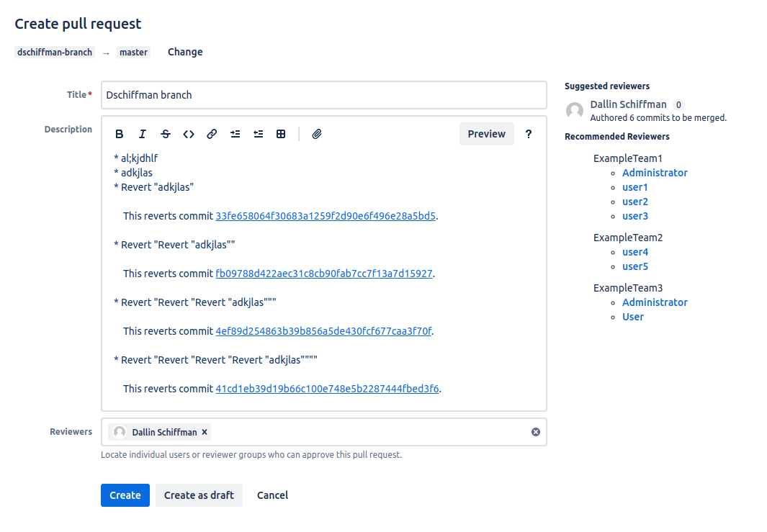
Task: Open commit link 41cd1eb39d19…
Action: tap(327, 389)
